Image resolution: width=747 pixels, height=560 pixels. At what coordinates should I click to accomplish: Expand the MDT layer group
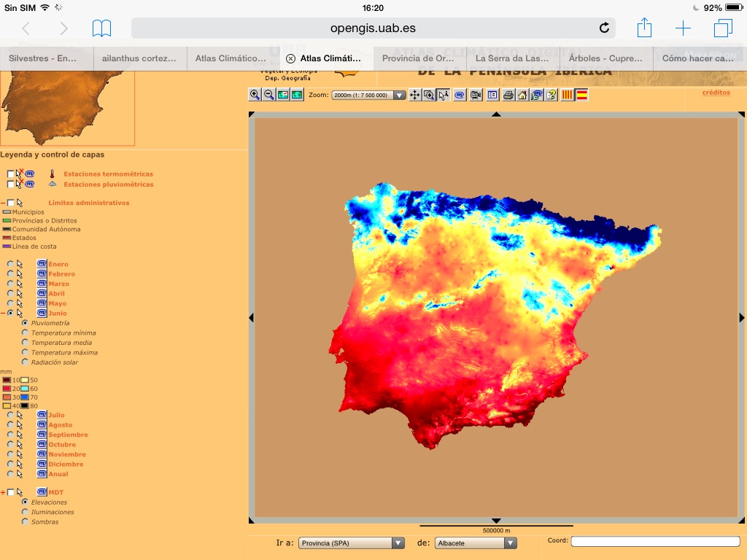point(3,492)
